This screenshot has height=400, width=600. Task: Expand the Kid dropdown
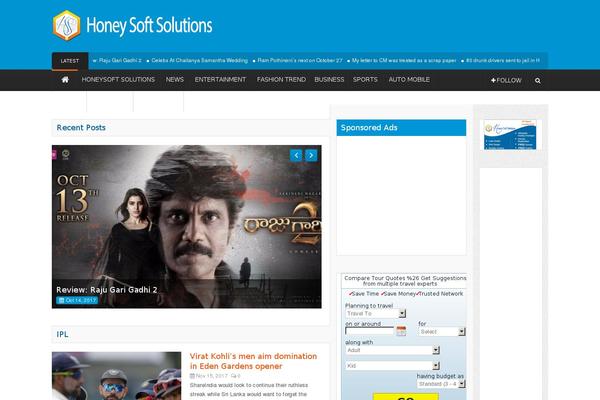(x=393, y=366)
